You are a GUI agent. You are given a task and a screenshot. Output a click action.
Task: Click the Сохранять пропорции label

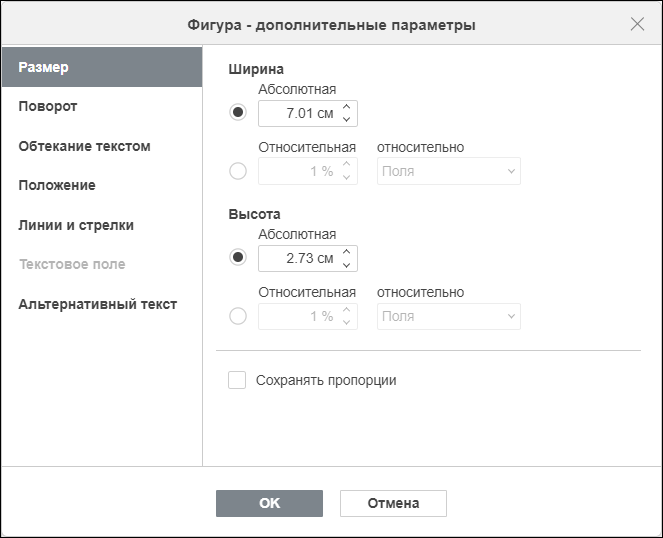coord(326,380)
